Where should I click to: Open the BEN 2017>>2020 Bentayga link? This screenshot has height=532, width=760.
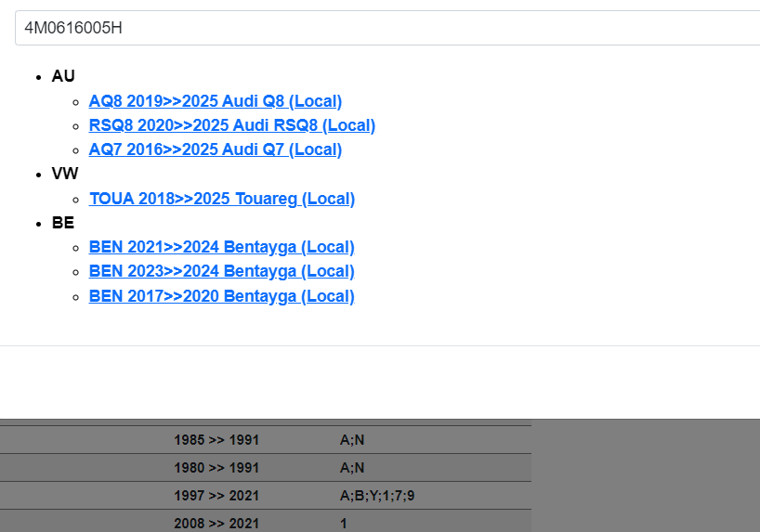point(221,296)
